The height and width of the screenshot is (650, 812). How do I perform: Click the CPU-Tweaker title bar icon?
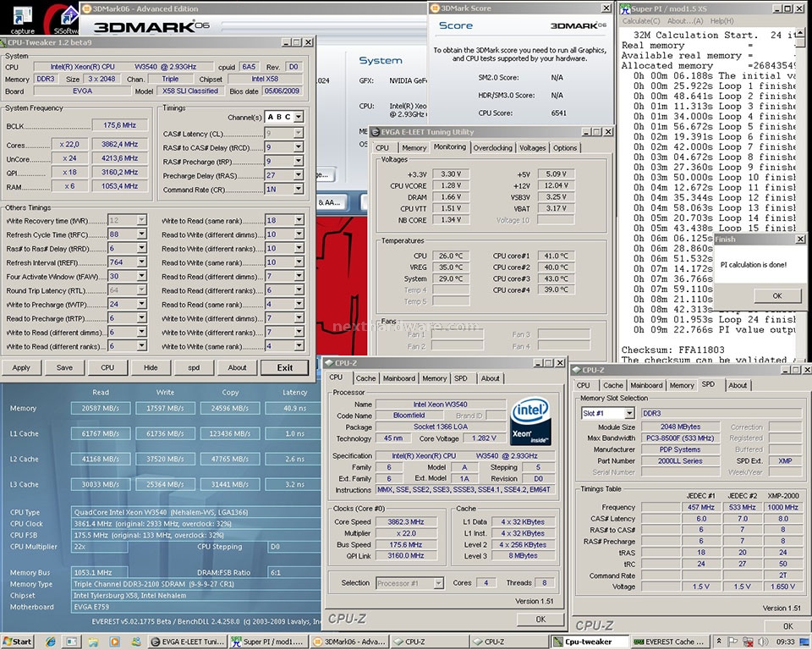coord(3,42)
